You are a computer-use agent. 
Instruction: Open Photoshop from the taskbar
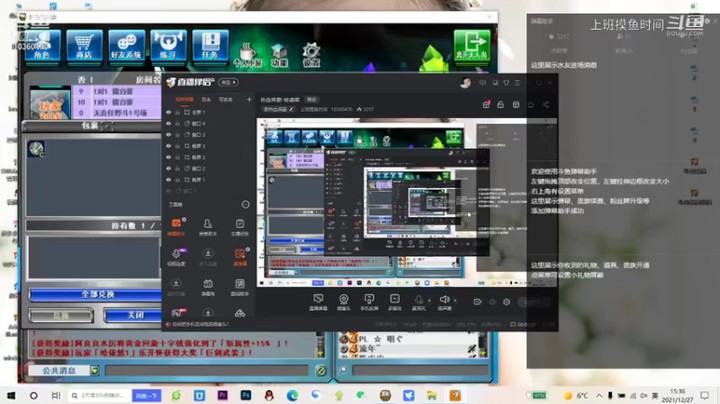[x=246, y=395]
